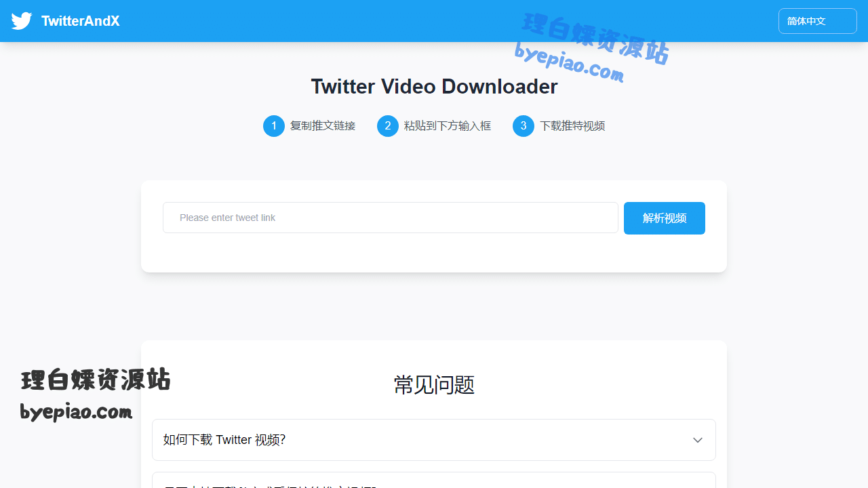
Task: Click the TwitterAndX brand name
Action: click(80, 21)
